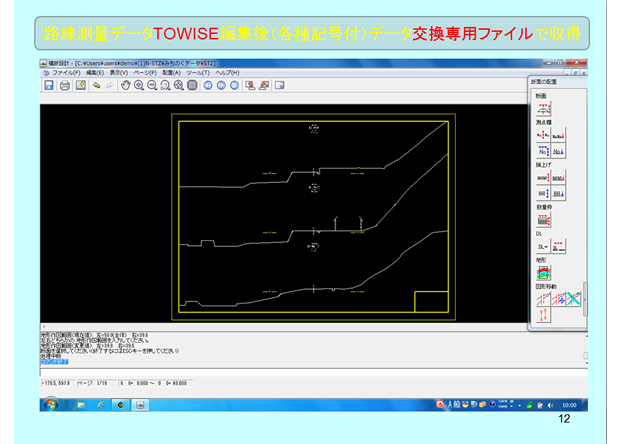
Task: Click the station range 0.000～40.000 status entry
Action: [x=155, y=383]
